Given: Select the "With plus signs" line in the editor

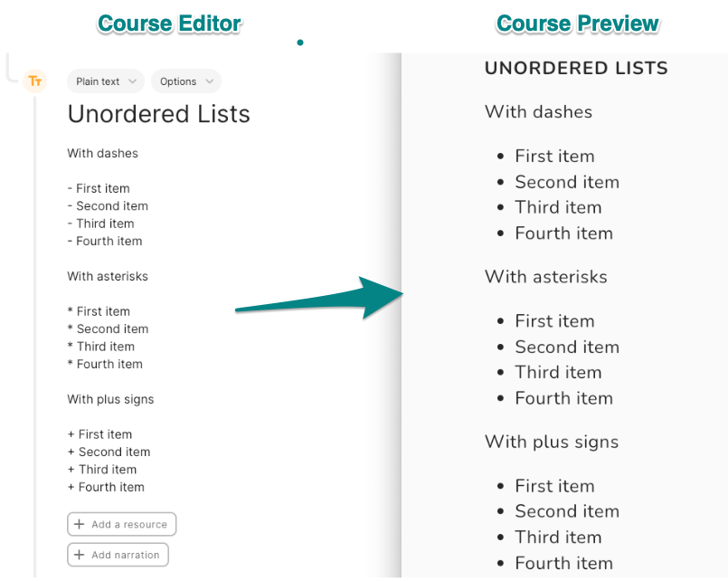Looking at the screenshot, I should (110, 400).
